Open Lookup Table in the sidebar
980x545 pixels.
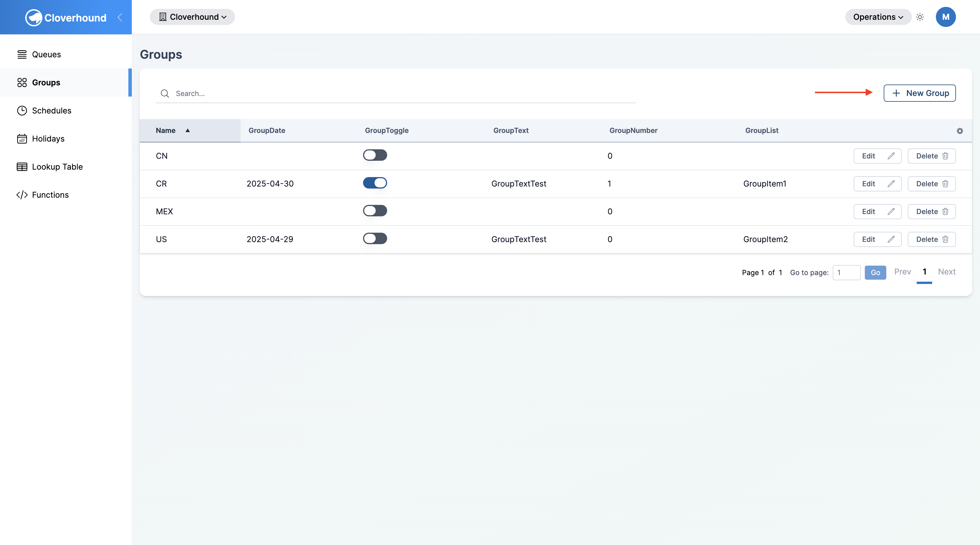pyautogui.click(x=66, y=166)
